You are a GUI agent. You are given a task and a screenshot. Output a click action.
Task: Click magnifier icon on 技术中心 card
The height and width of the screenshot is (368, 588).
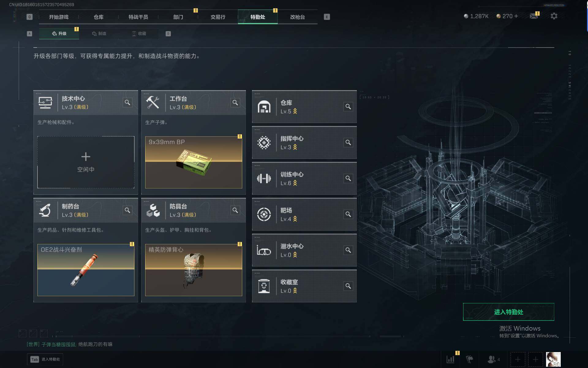click(127, 102)
